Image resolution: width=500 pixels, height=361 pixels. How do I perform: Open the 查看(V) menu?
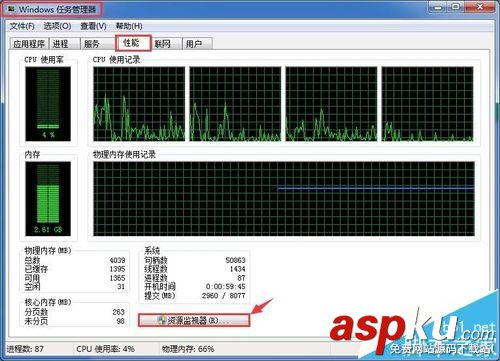[x=93, y=26]
